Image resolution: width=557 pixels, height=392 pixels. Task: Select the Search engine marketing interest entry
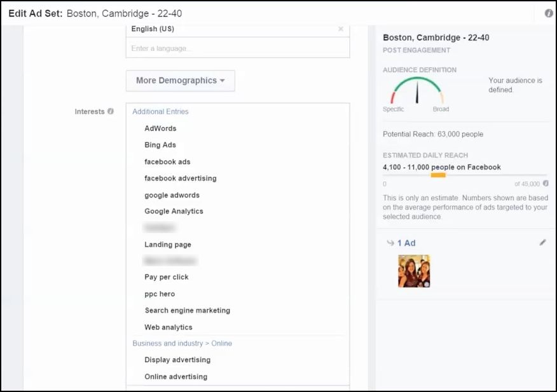(187, 310)
